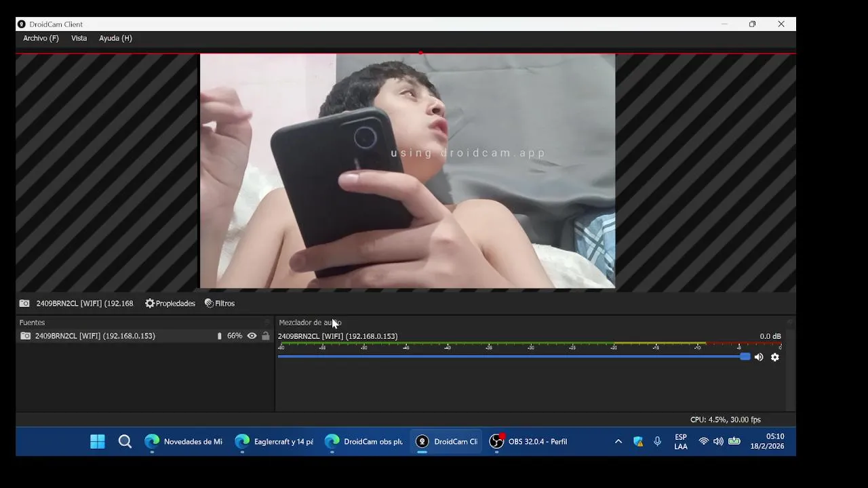Click the camera icon in source toolbar
868x488 pixels.
point(24,304)
